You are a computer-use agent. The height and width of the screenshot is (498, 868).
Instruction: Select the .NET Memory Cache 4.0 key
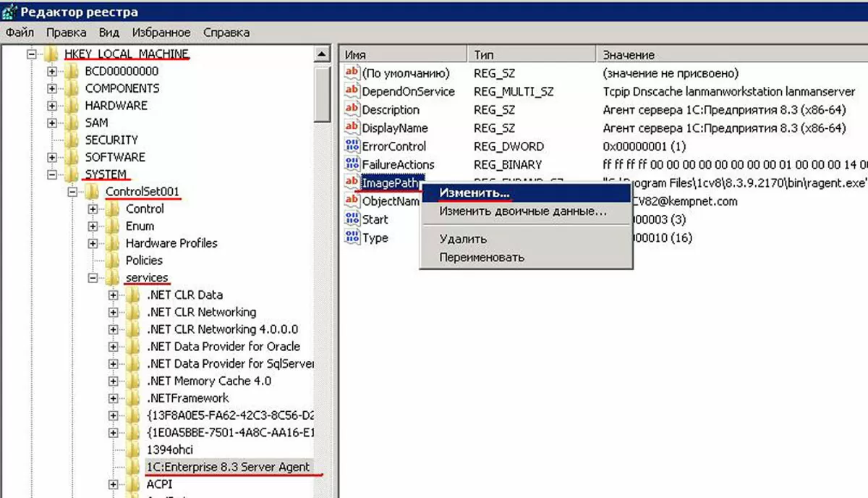pyautogui.click(x=209, y=381)
